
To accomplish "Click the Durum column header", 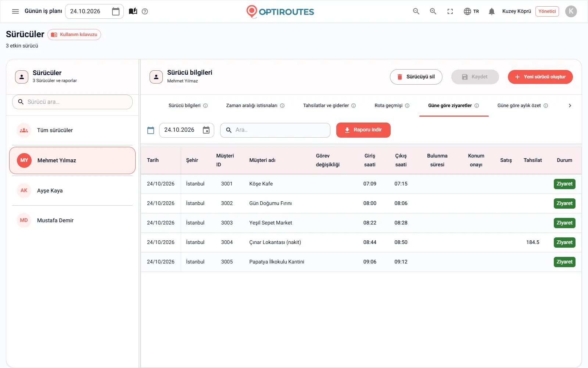I will pyautogui.click(x=564, y=160).
